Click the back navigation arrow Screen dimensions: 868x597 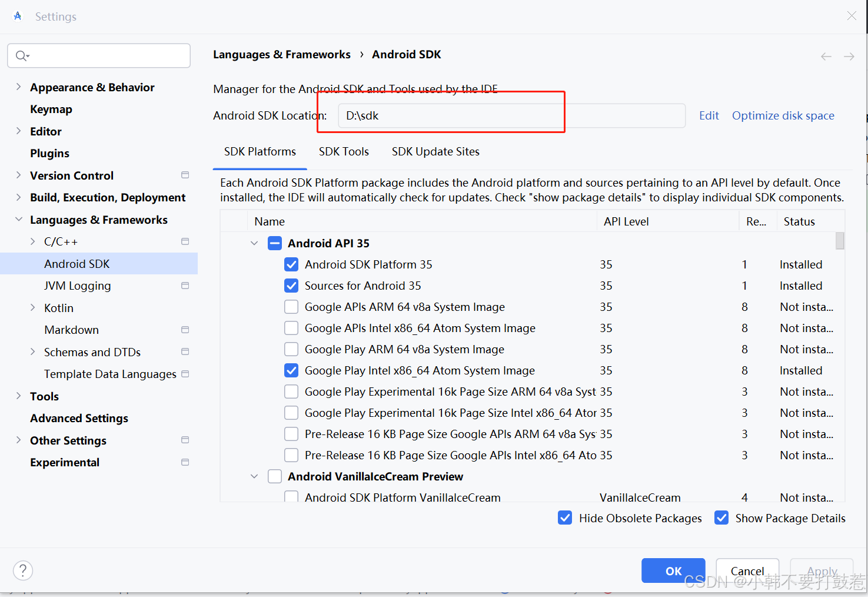tap(826, 56)
